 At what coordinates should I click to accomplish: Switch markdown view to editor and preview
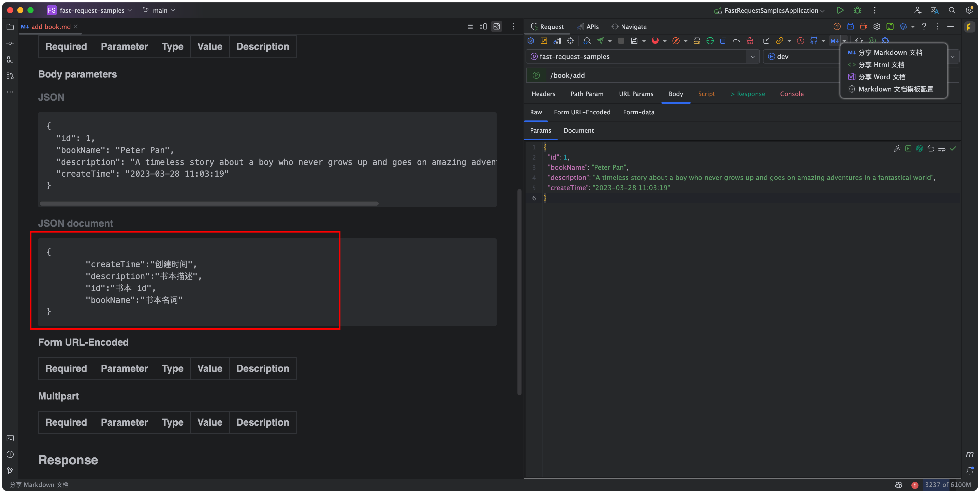coord(483,27)
